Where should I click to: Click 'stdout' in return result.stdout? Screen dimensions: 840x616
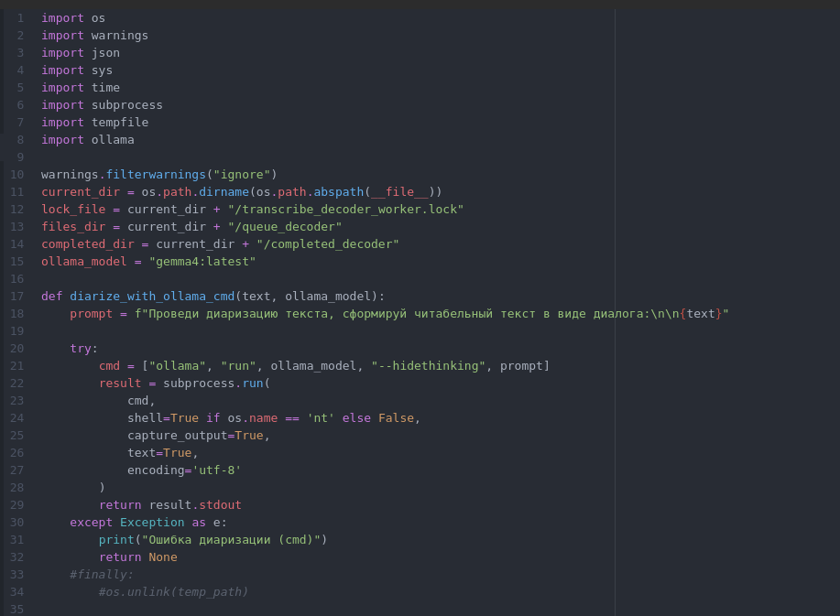tap(220, 505)
